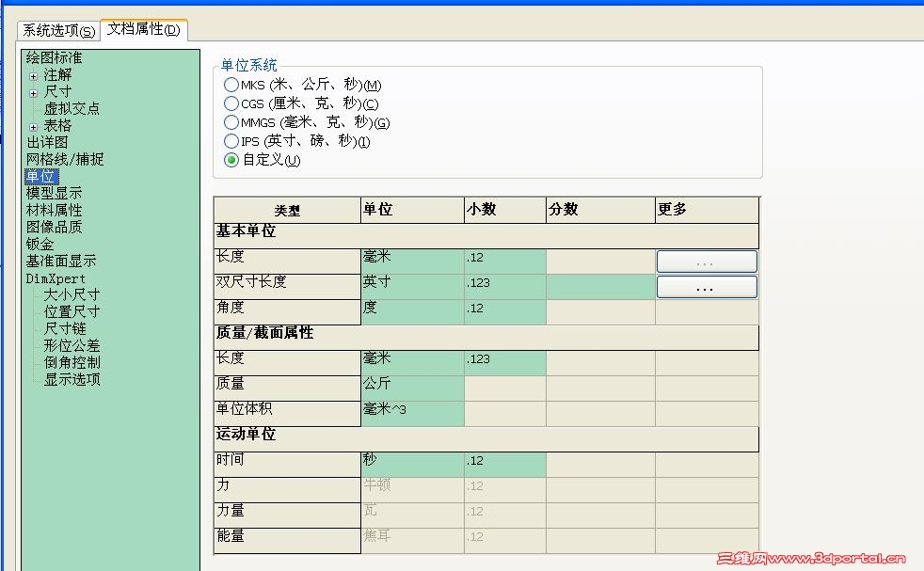The width and height of the screenshot is (924, 571).
Task: Open 大小尺寸 under DimXpert
Action: [x=72, y=294]
